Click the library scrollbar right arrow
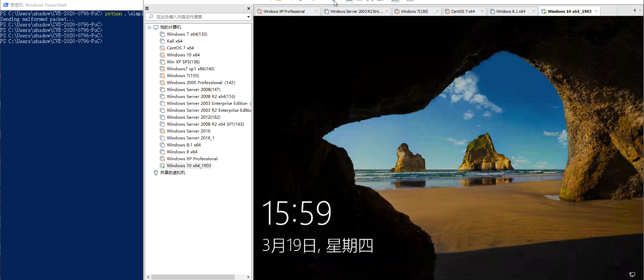 (x=248, y=277)
